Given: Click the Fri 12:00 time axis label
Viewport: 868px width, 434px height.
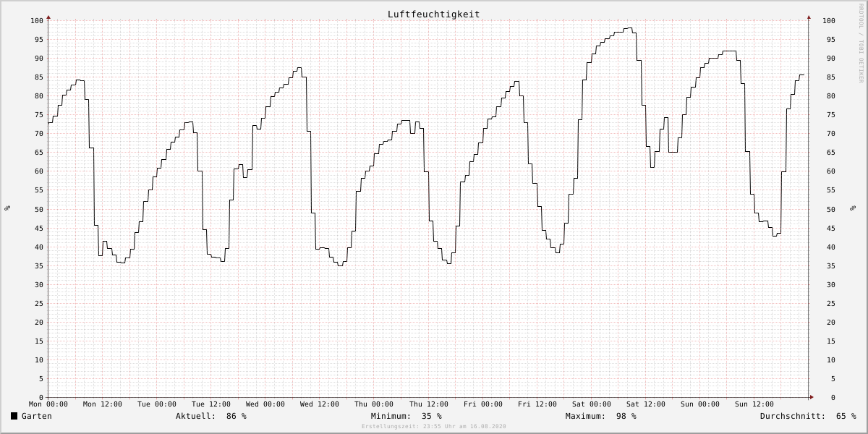Looking at the screenshot, I should [537, 404].
